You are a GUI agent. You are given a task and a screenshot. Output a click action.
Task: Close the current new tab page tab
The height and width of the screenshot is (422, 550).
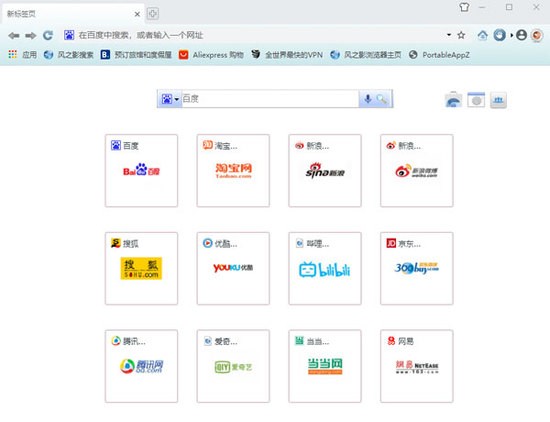point(137,14)
